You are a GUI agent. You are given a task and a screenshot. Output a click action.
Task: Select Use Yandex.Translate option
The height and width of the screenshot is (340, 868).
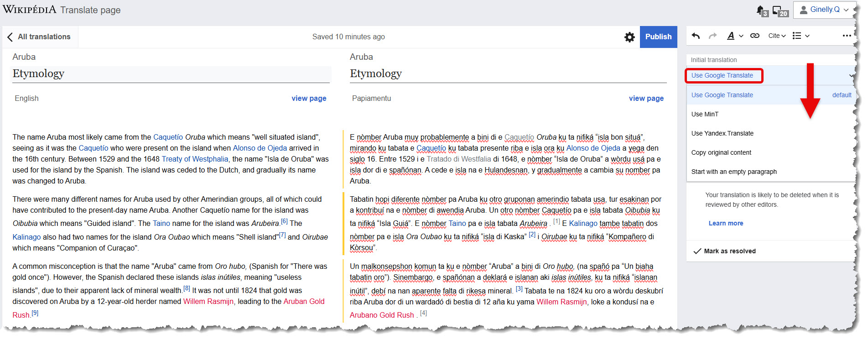[x=771, y=133]
